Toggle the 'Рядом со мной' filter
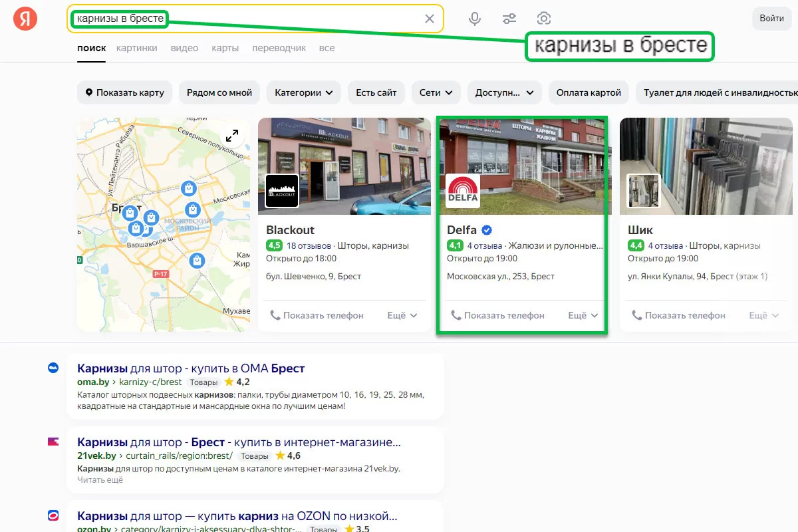Viewport: 798px width, 532px height. coord(219,93)
